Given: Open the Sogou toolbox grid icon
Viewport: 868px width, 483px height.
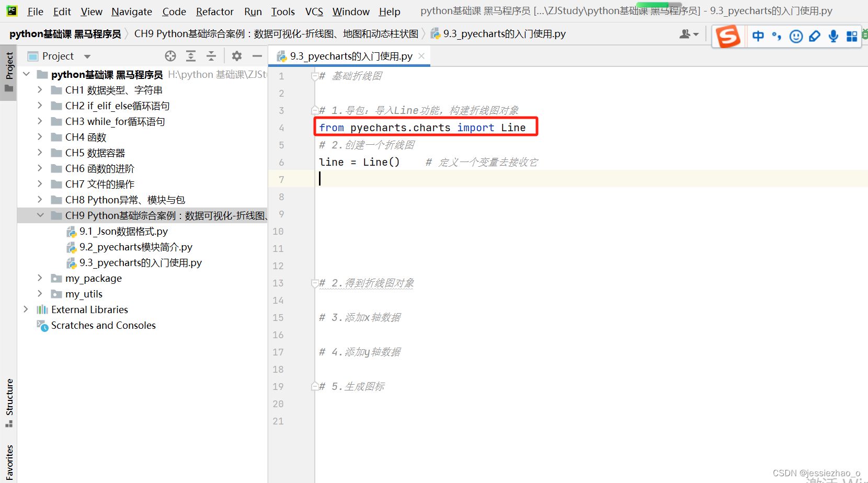Looking at the screenshot, I should 852,36.
